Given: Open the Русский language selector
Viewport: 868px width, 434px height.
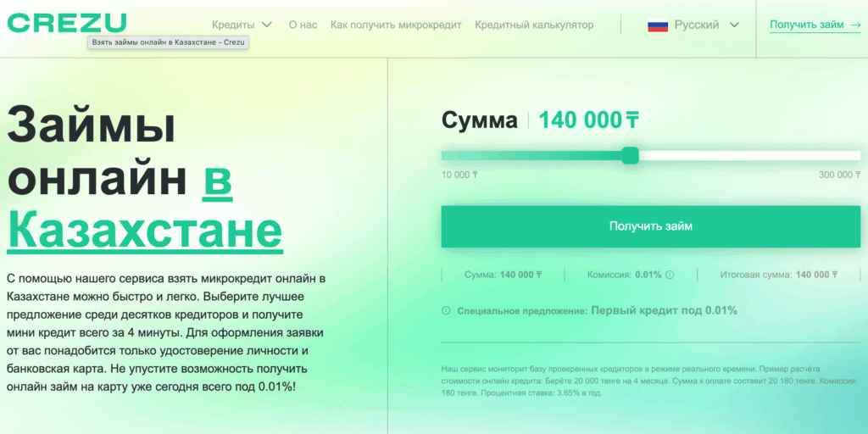Looking at the screenshot, I should tap(696, 25).
